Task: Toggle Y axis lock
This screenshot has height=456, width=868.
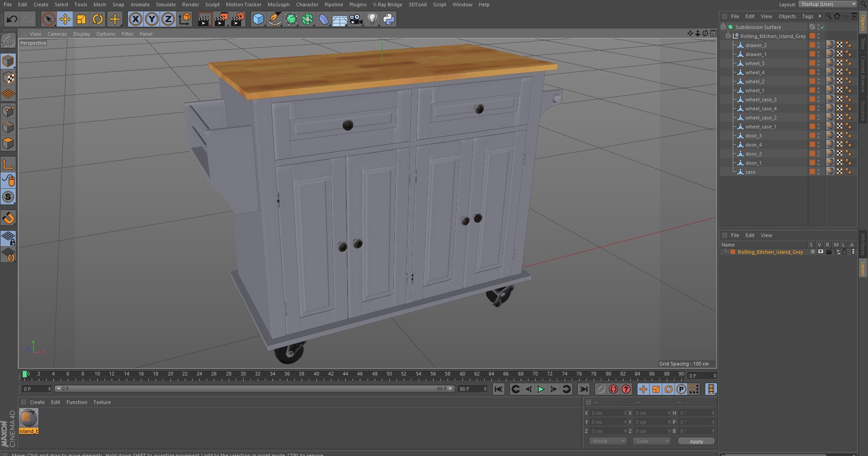Action: [152, 19]
